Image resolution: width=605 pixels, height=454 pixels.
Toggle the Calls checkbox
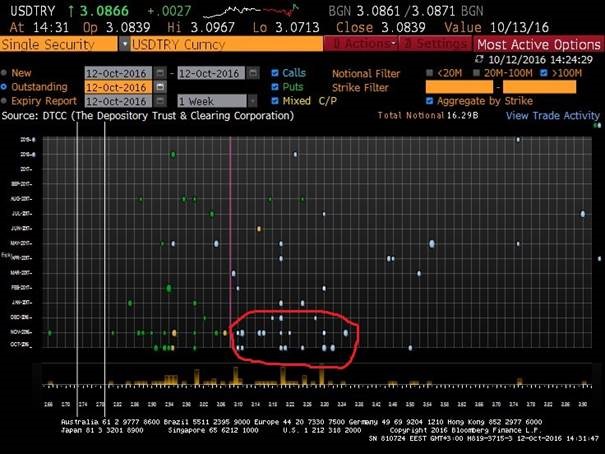tap(275, 73)
